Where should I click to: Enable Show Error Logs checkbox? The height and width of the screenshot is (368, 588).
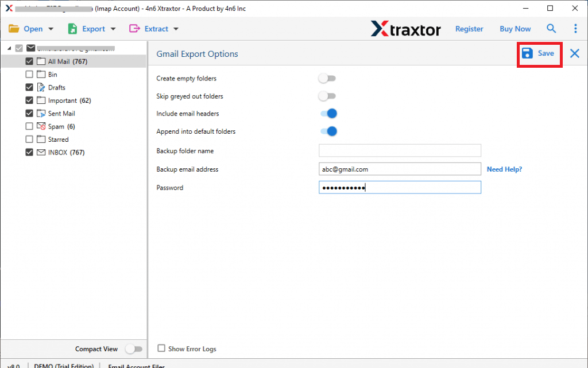(x=161, y=348)
